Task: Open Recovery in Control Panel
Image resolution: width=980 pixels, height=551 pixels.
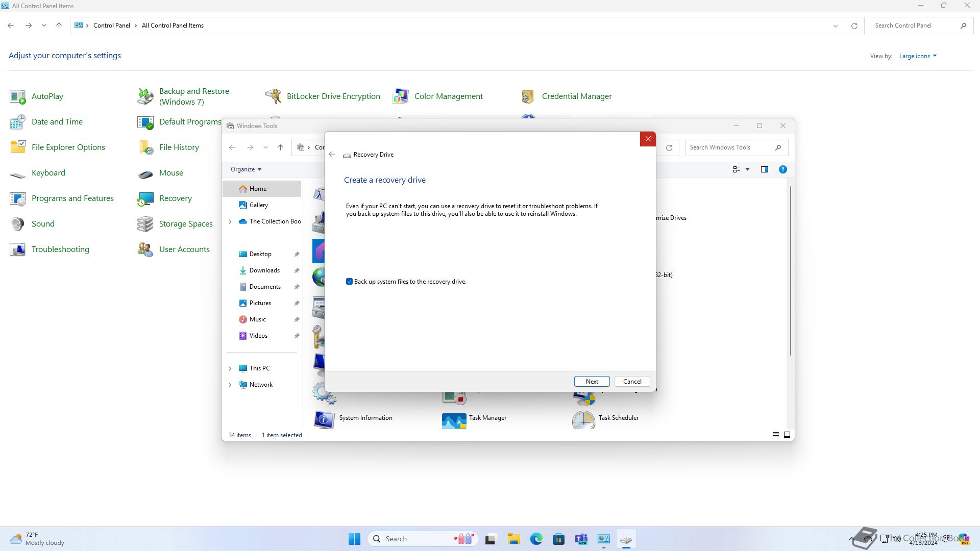Action: tap(175, 198)
